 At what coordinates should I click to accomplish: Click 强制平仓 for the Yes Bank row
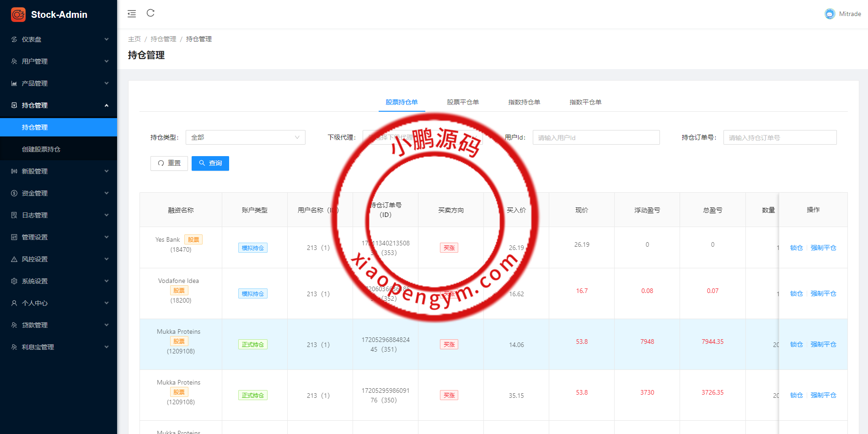823,248
